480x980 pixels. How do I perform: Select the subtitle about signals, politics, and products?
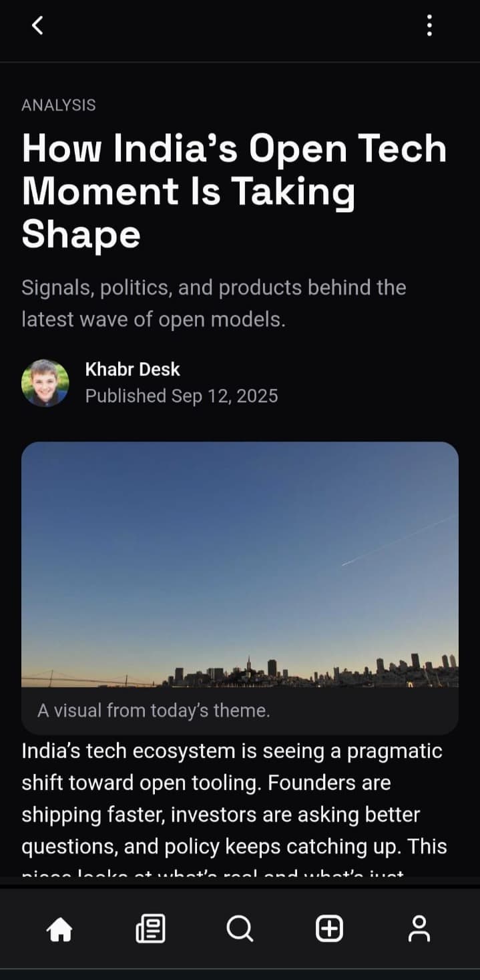click(214, 304)
